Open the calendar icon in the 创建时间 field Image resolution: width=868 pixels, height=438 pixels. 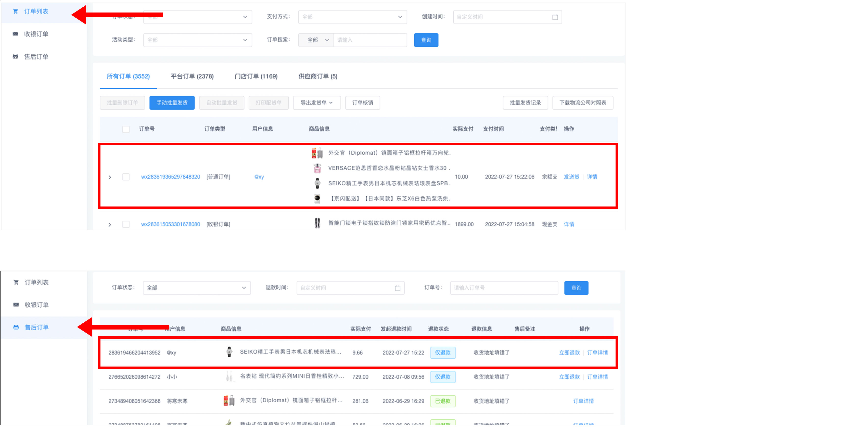coord(555,17)
